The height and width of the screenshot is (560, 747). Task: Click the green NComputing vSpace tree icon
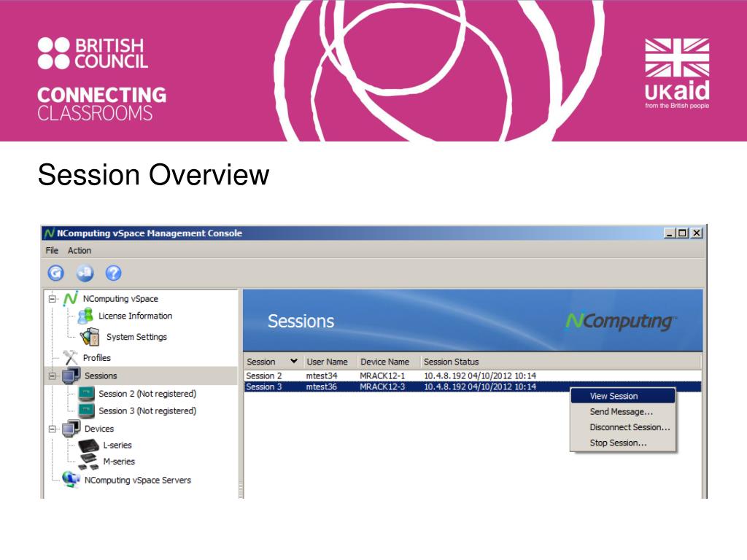(x=71, y=298)
